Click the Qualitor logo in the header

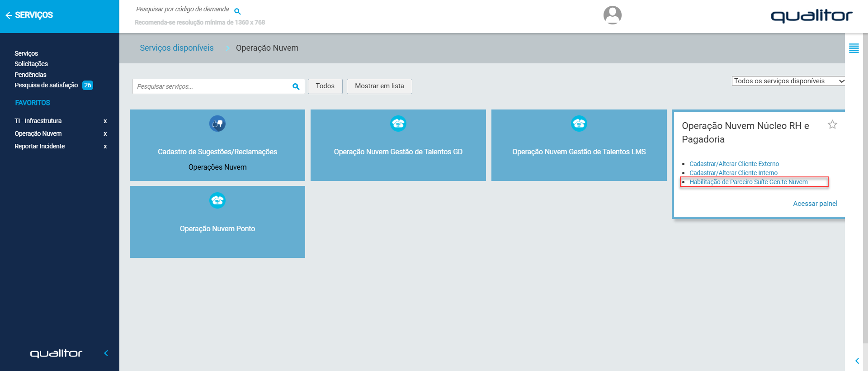click(x=811, y=16)
